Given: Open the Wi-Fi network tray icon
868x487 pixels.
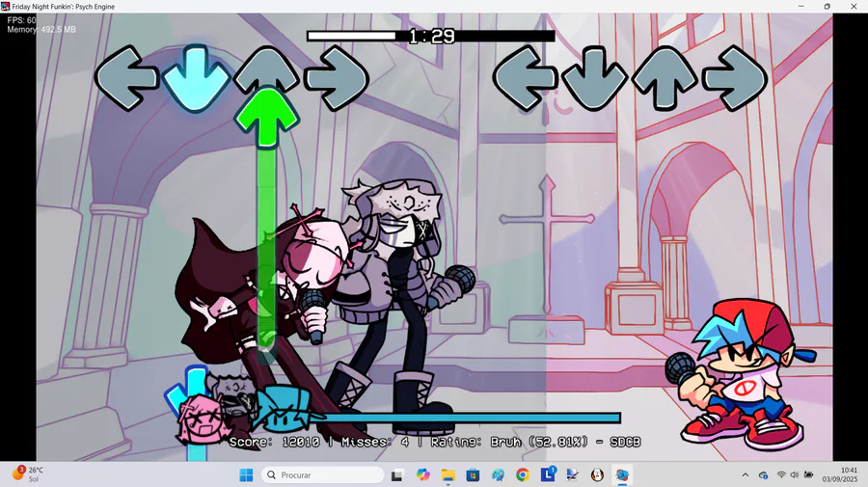Looking at the screenshot, I should pyautogui.click(x=781, y=474).
